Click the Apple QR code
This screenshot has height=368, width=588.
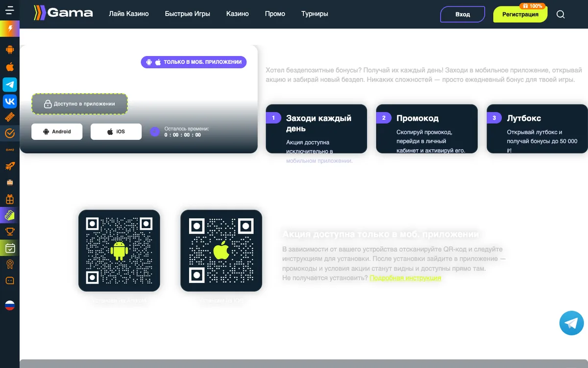pyautogui.click(x=221, y=251)
